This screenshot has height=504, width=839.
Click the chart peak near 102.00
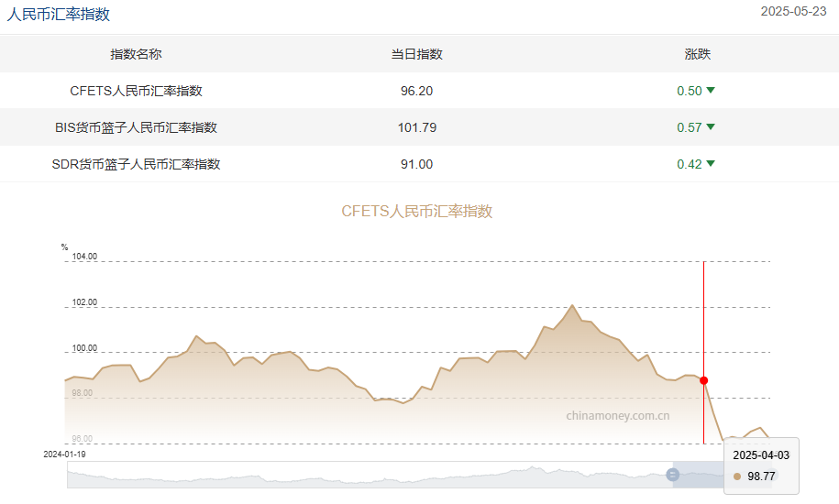(572, 305)
